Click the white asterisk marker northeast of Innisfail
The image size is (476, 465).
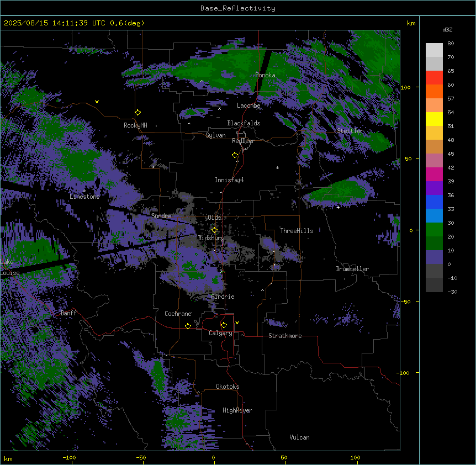click(x=277, y=167)
